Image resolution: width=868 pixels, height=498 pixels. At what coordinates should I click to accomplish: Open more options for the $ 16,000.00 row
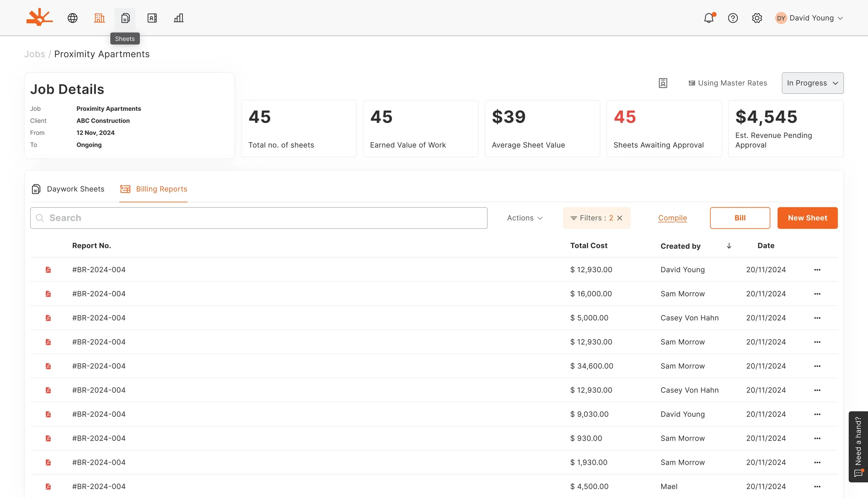click(x=817, y=294)
